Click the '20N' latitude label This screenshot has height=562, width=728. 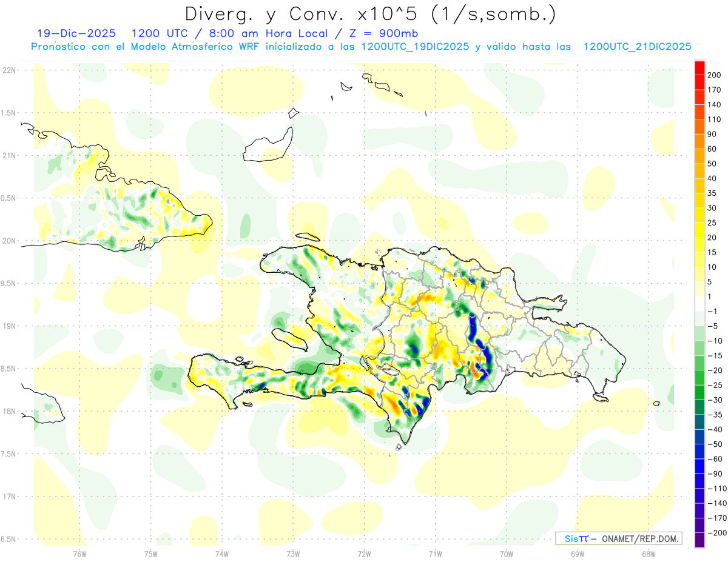[x=9, y=241]
